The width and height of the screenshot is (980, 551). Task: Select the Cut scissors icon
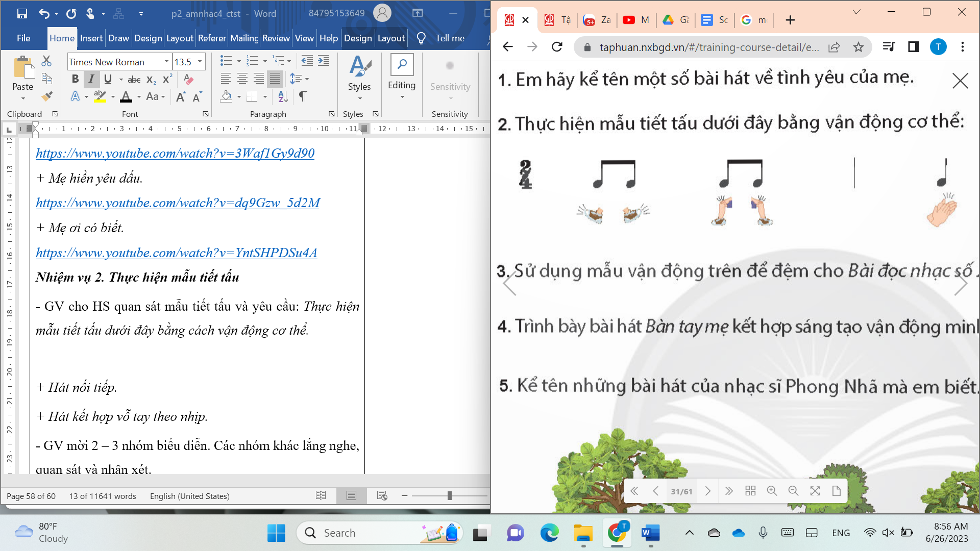click(x=46, y=61)
